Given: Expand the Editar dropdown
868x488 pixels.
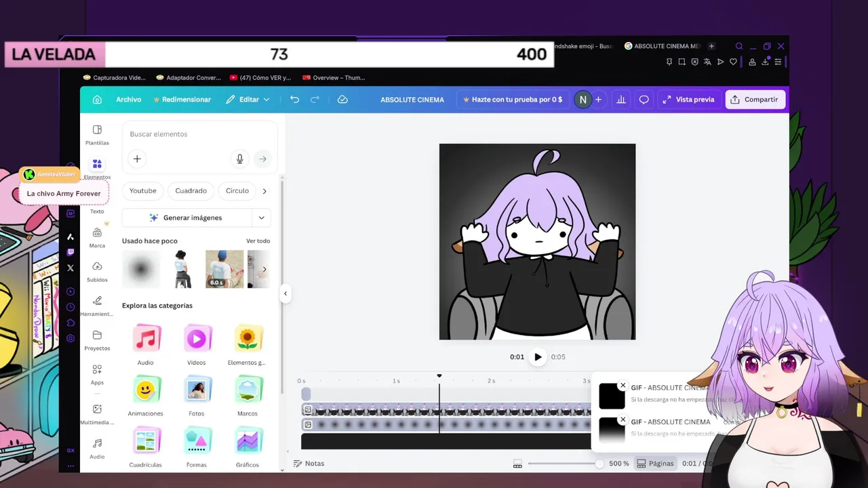Looking at the screenshot, I should 248,100.
